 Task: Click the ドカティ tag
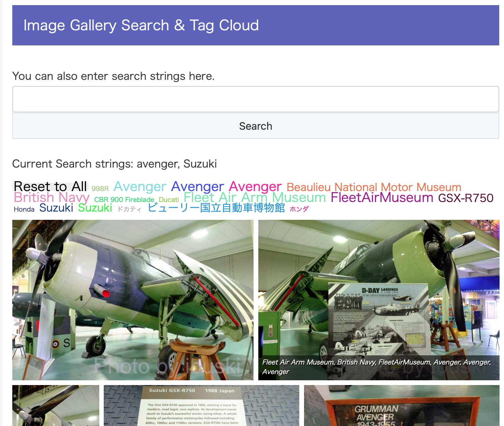(x=129, y=209)
